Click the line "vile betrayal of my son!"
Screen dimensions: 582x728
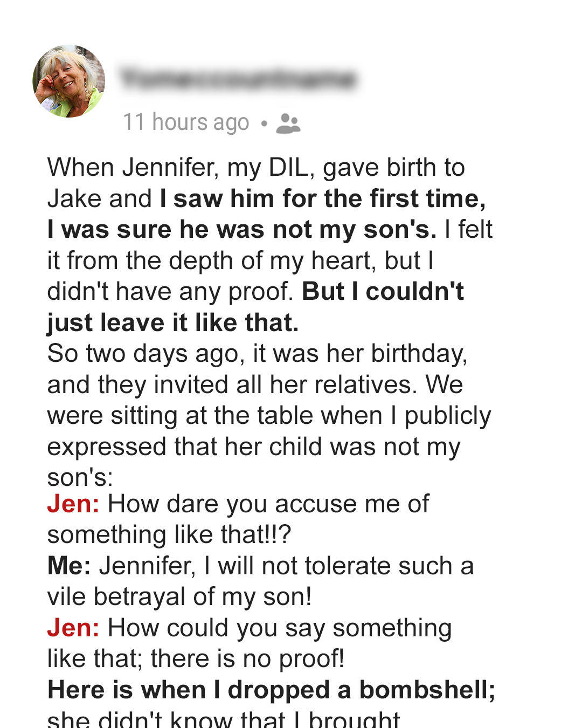click(x=179, y=597)
